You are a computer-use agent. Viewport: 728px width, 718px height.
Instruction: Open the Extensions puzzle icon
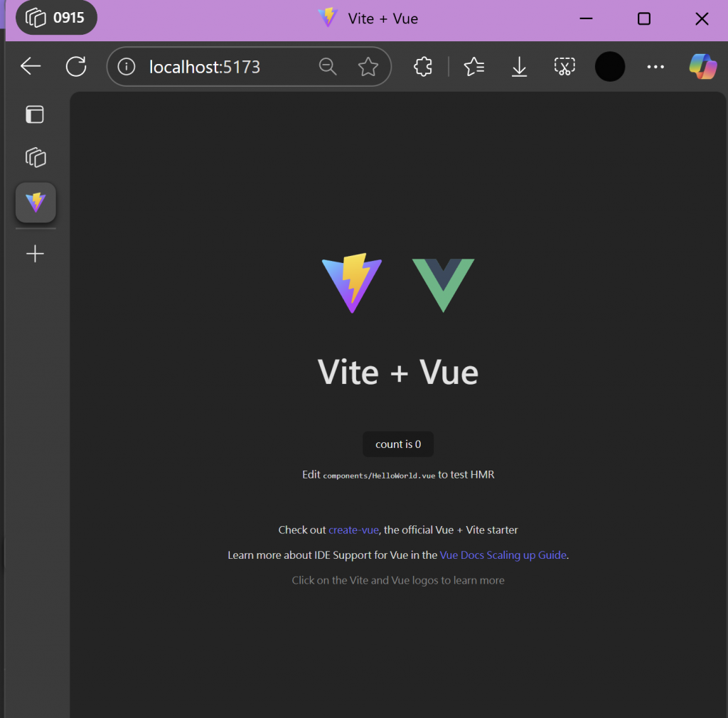(423, 66)
